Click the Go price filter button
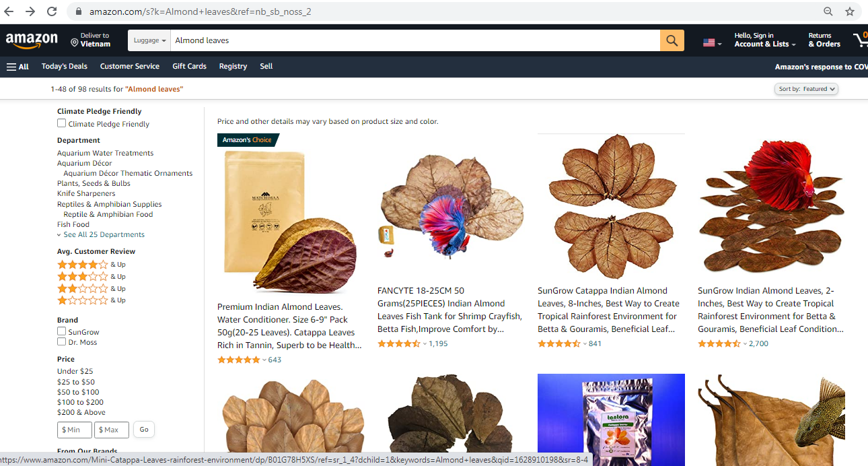The height and width of the screenshot is (466, 868). coord(144,429)
